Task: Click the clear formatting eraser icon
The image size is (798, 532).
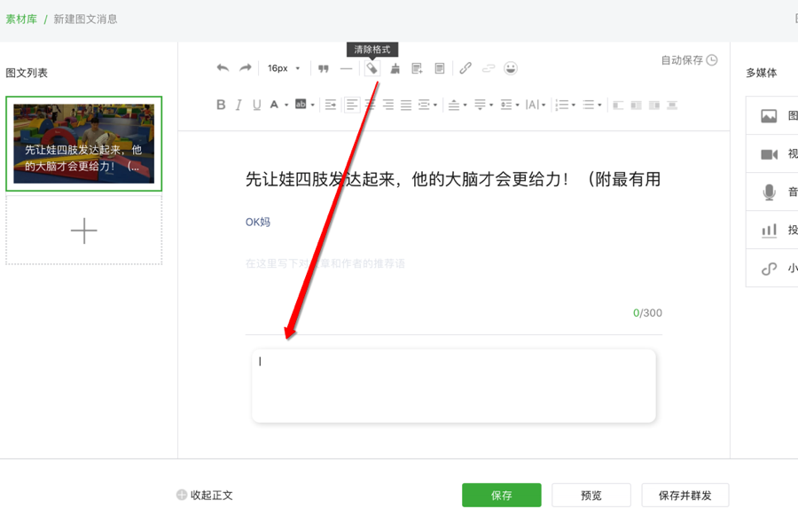Action: 372,68
